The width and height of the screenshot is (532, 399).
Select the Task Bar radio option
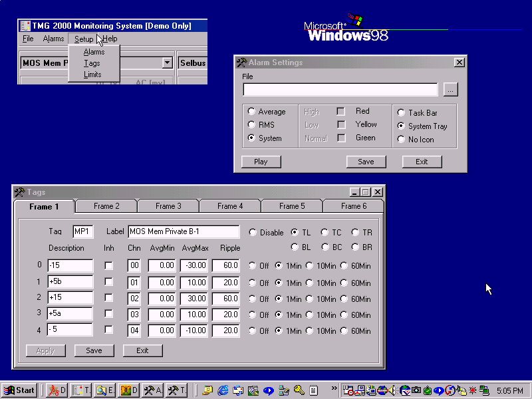coord(401,113)
